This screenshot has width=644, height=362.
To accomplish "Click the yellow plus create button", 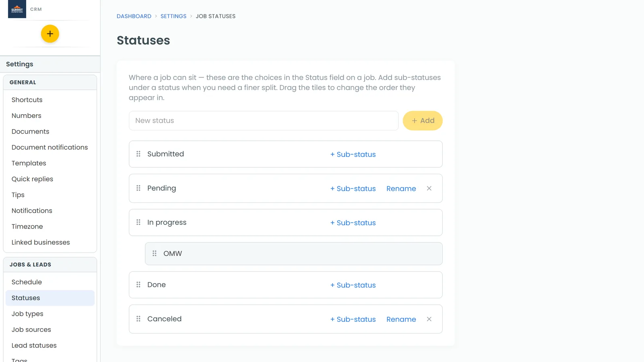I will coord(50,34).
